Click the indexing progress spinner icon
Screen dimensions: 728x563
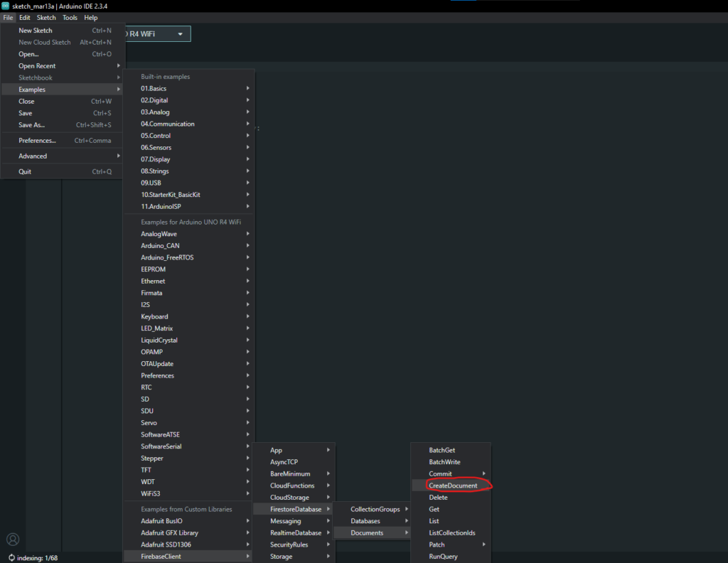coord(11,557)
